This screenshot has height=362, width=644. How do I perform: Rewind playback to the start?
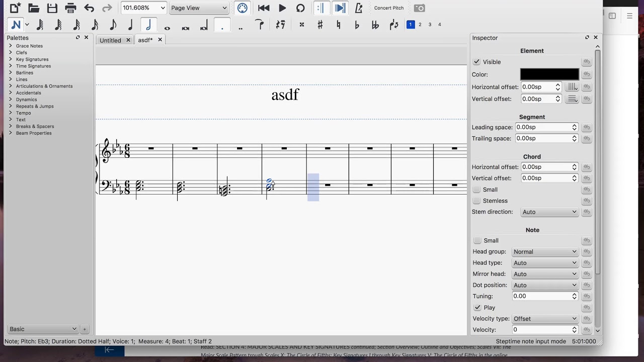[x=264, y=8]
